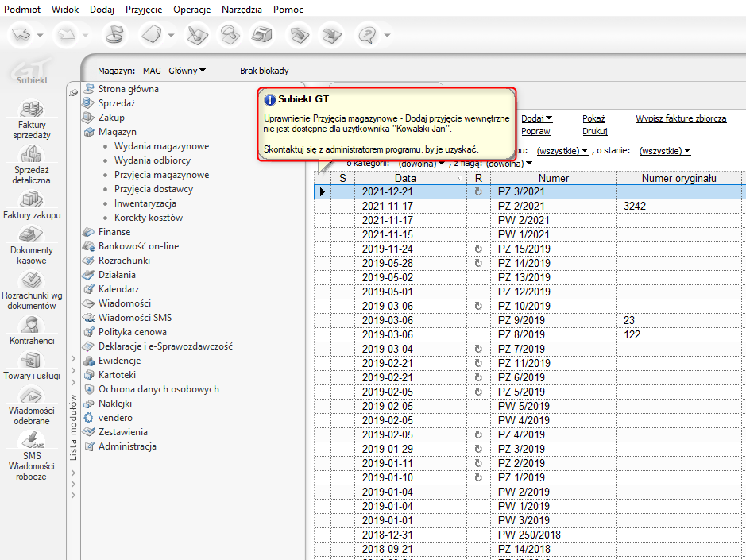Click the Wypisz fakturę zbiorczą link
Image resolution: width=746 pixels, height=560 pixels.
pos(681,118)
